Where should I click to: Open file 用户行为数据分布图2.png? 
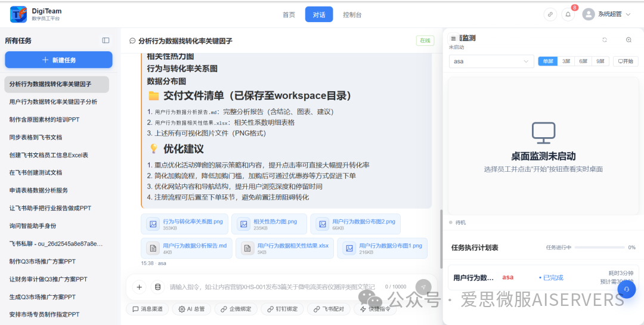point(355,224)
